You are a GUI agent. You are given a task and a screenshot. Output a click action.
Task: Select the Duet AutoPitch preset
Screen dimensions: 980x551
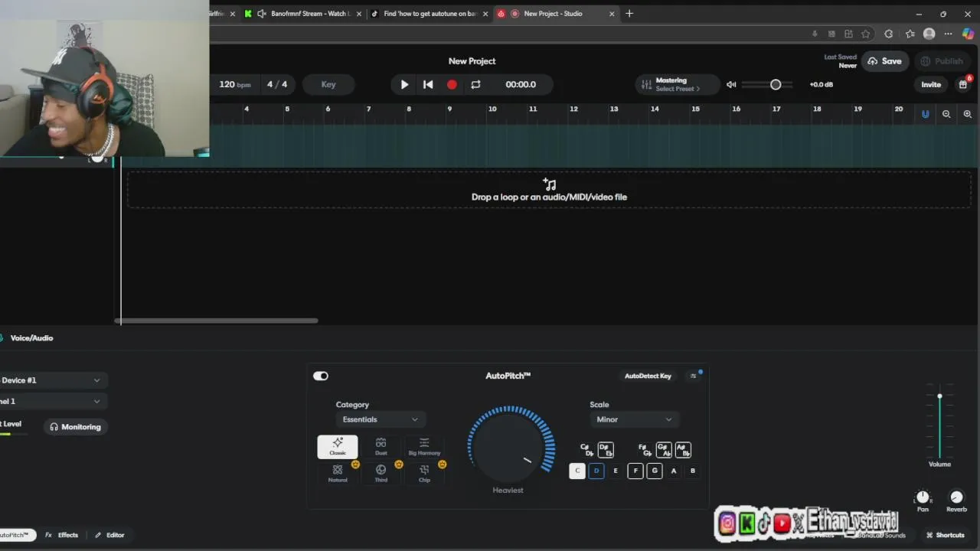(x=381, y=446)
